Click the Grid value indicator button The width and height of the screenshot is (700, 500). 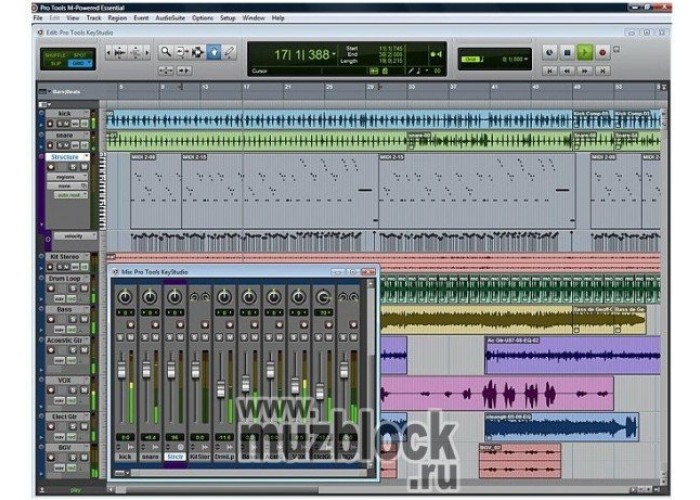pos(471,59)
